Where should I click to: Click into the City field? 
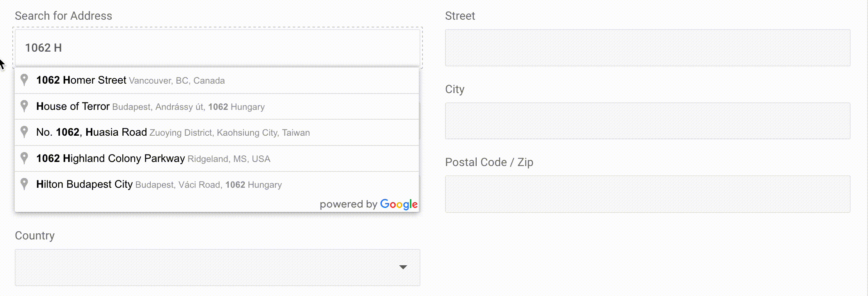coord(648,121)
